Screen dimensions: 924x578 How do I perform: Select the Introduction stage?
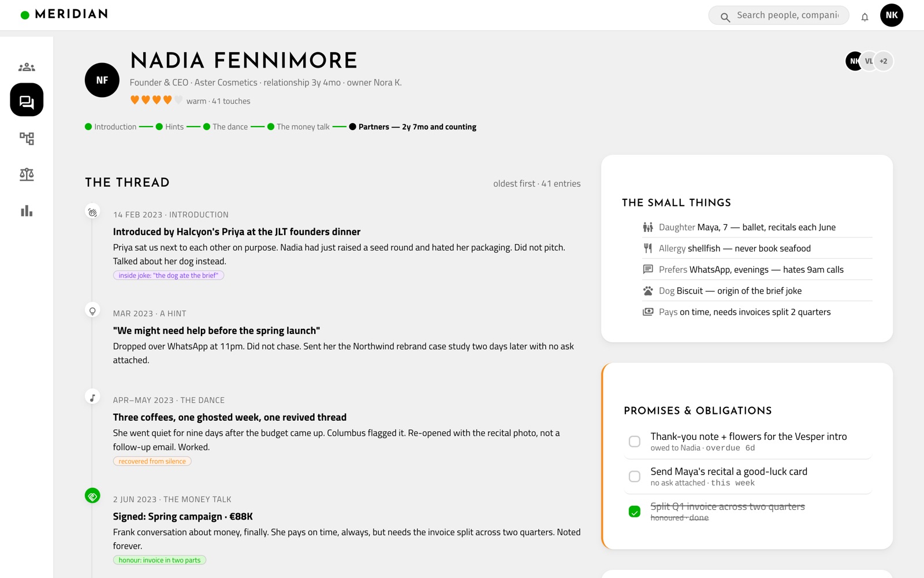pyautogui.click(x=111, y=127)
